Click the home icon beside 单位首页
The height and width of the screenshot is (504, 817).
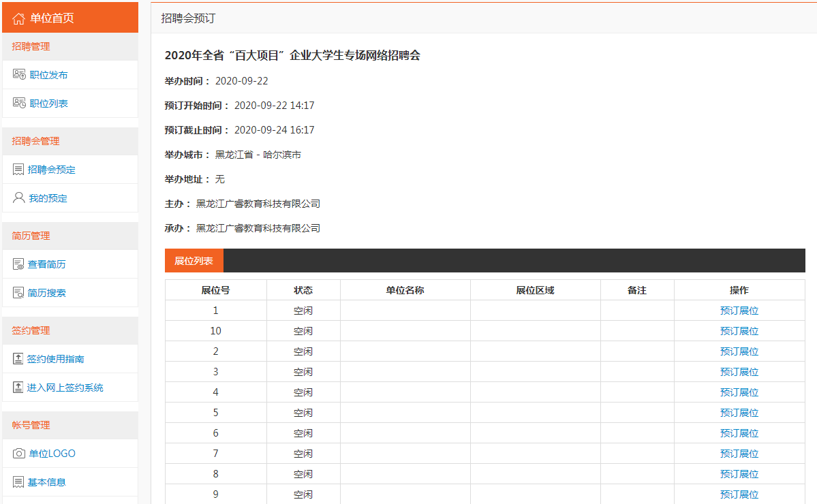tap(19, 18)
